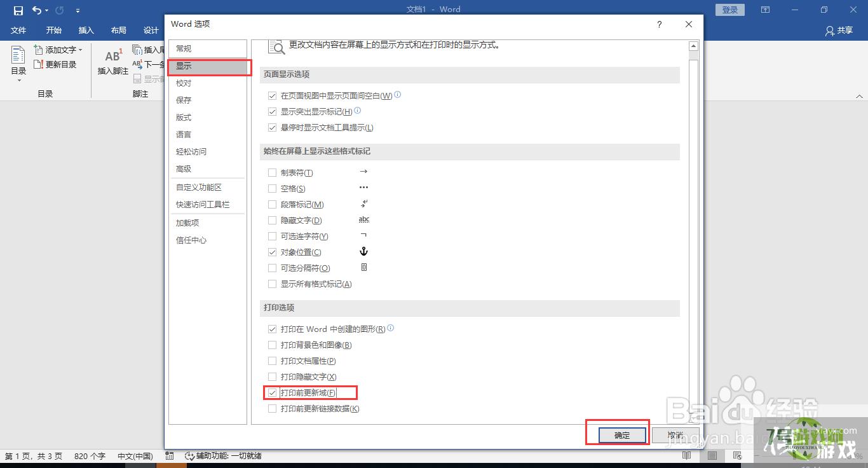Enable the 段落标记 checkbox
This screenshot has height=468, width=868.
(x=273, y=205)
